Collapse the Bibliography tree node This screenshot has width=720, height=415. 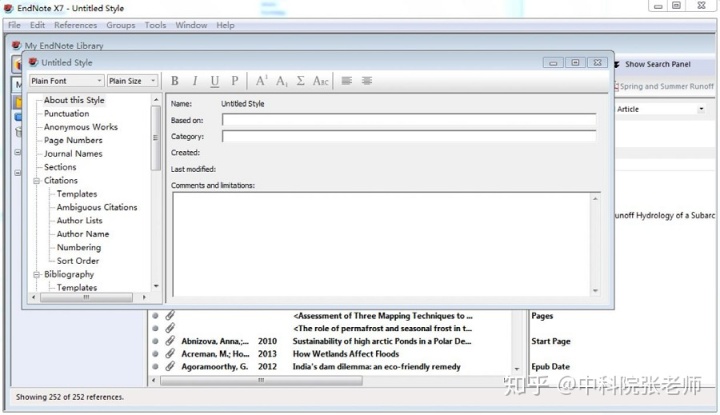[x=37, y=275]
